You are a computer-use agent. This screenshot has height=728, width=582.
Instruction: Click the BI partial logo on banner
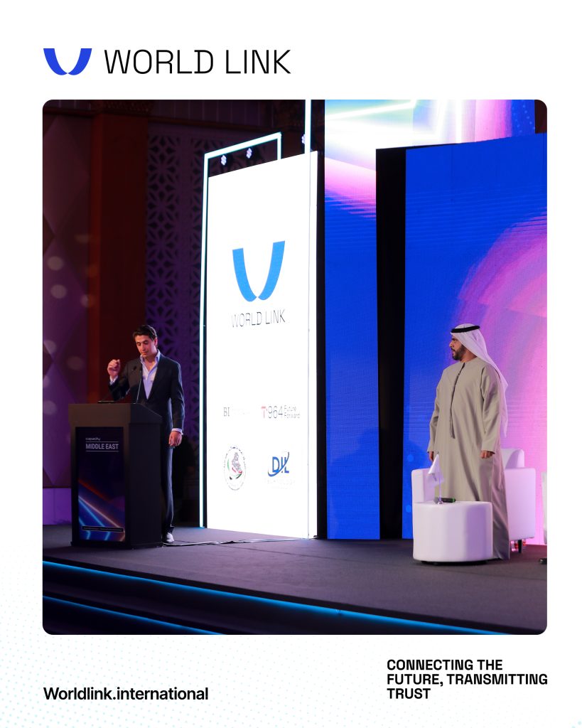point(227,412)
